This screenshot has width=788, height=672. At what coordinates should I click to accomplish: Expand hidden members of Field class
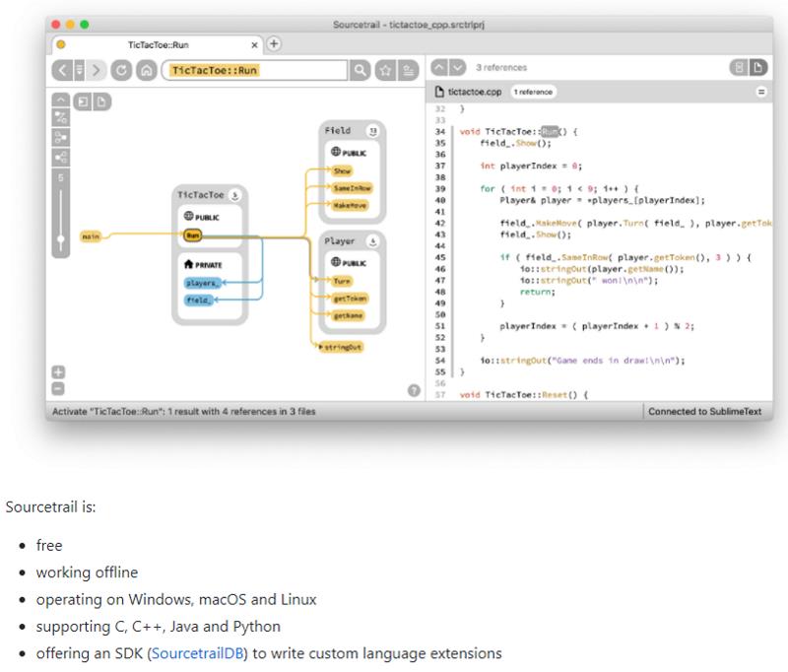coord(373,131)
